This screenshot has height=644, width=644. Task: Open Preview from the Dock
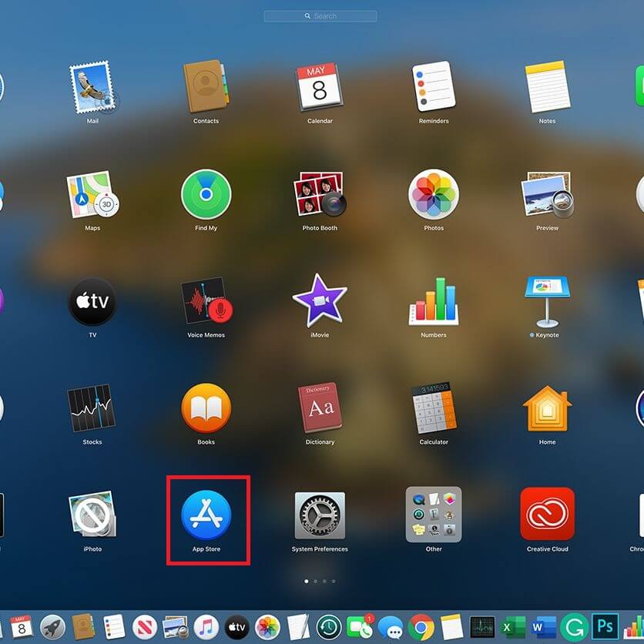(x=176, y=627)
